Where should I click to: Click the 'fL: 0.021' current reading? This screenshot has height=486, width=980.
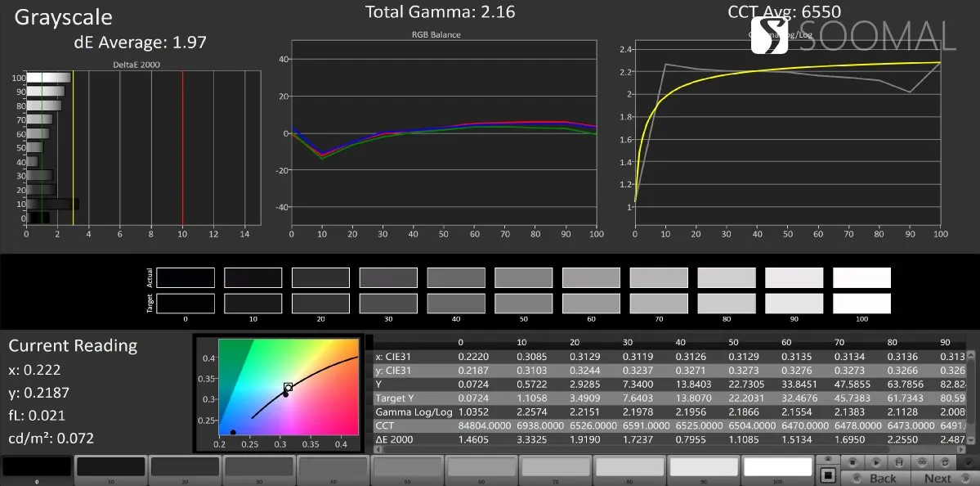(37, 416)
